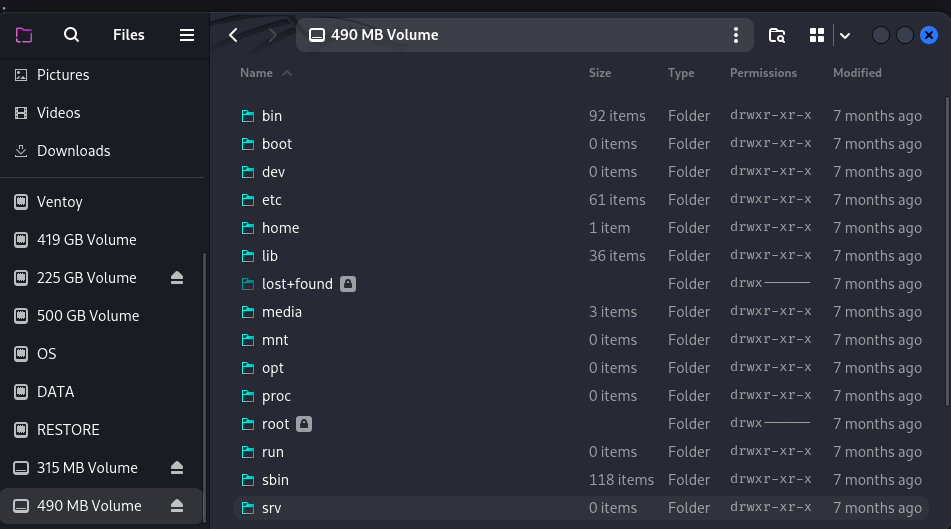Click the sidebar vertical scrollbar
This screenshot has height=529, width=951.
204,386
